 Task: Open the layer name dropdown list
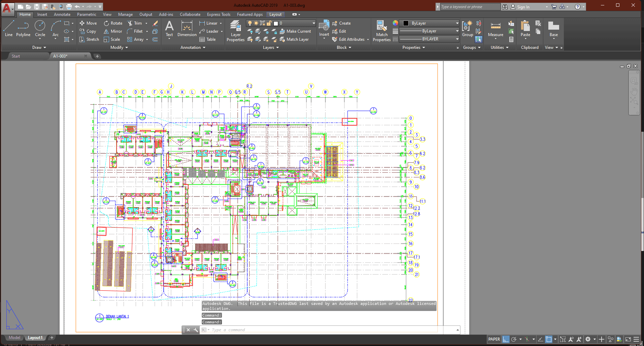[313, 23]
